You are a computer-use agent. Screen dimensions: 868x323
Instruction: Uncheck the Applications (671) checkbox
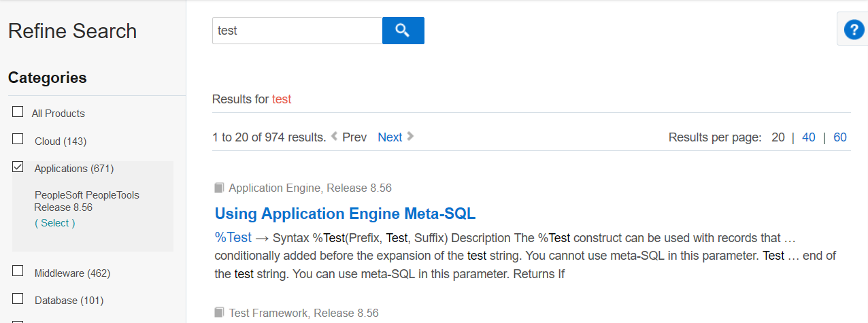pos(18,167)
